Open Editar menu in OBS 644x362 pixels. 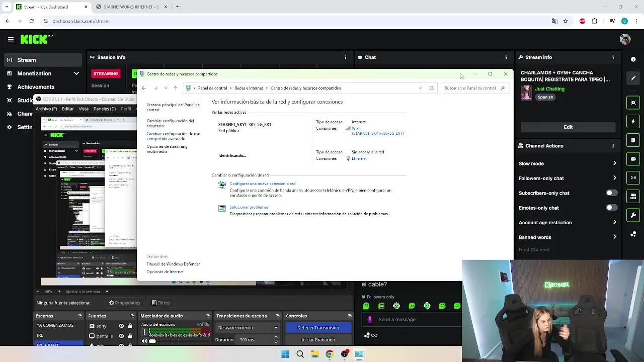tap(68, 109)
